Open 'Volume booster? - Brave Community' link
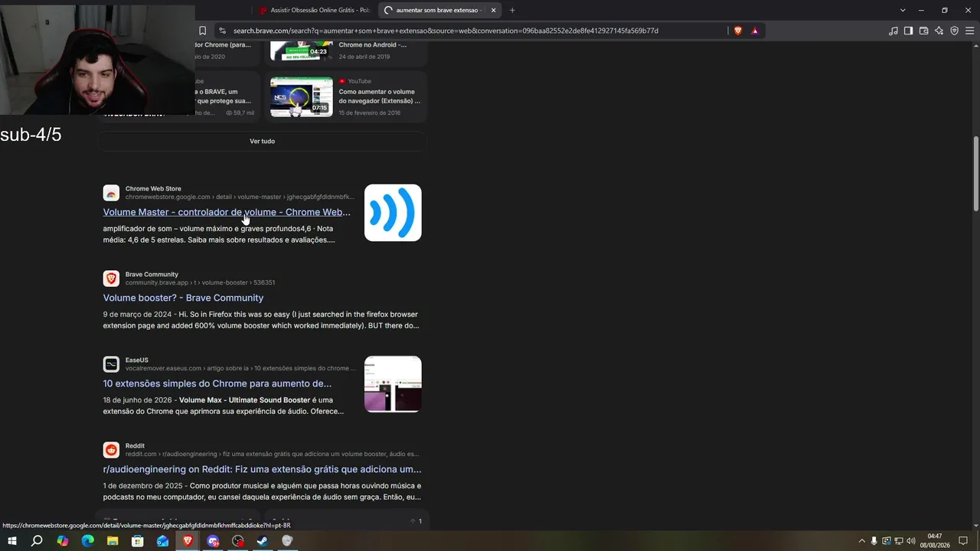This screenshot has width=980, height=551. 183,298
